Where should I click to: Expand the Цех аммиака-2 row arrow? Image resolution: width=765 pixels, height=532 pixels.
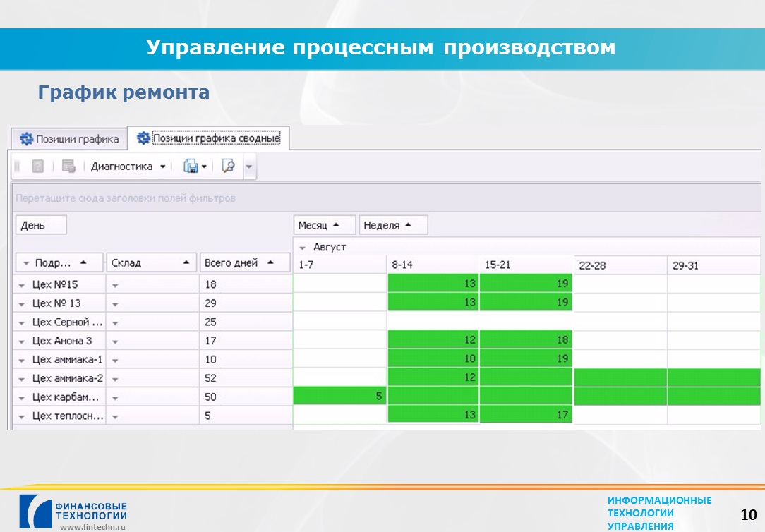[21, 379]
